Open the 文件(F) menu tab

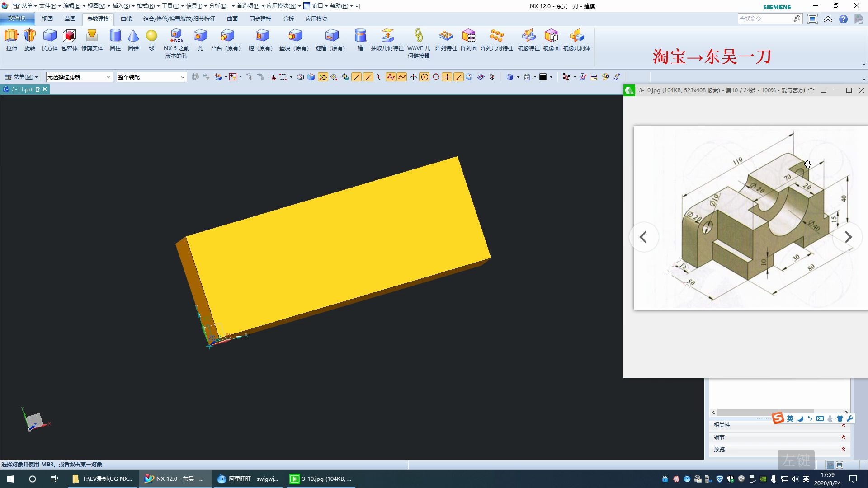[x=17, y=19]
